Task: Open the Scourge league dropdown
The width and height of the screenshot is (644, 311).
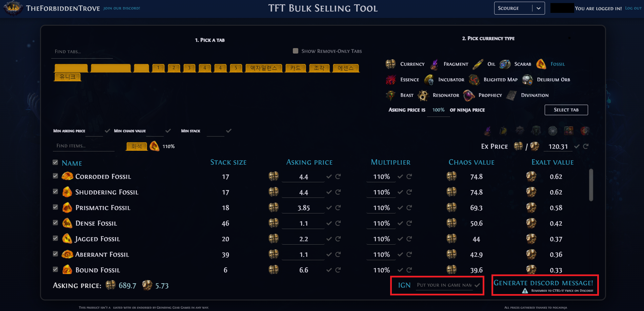Action: (519, 8)
